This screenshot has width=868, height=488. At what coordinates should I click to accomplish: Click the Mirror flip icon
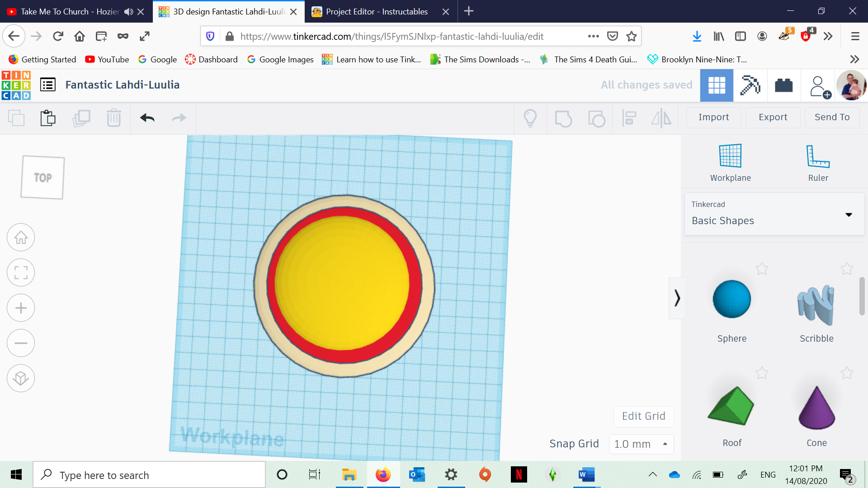click(x=661, y=118)
